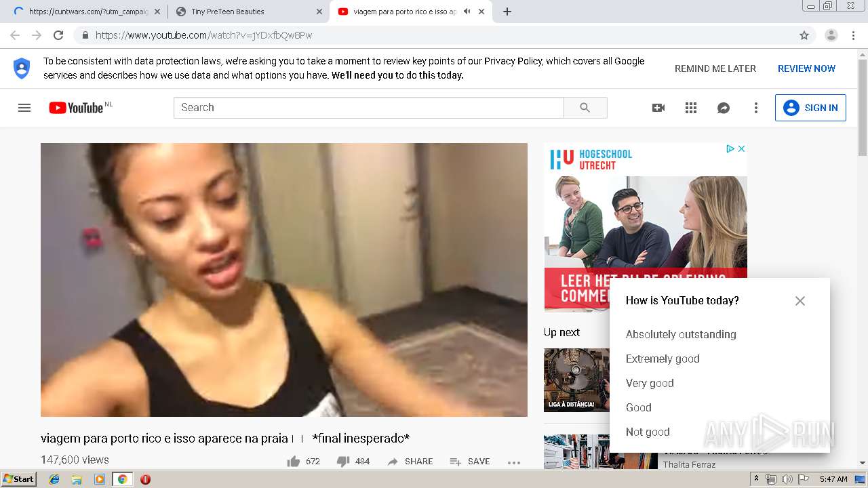Viewport: 868px width, 488px height.
Task: View site info via padlock icon
Action: (85, 35)
